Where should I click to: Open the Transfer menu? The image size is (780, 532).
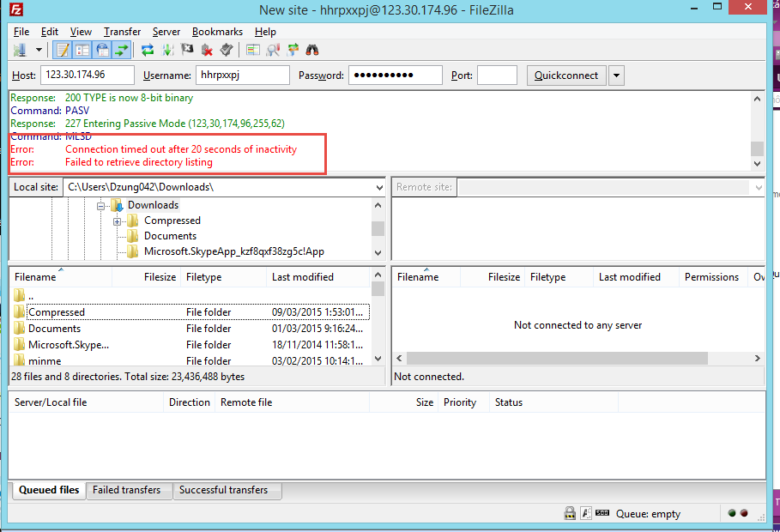(122, 32)
